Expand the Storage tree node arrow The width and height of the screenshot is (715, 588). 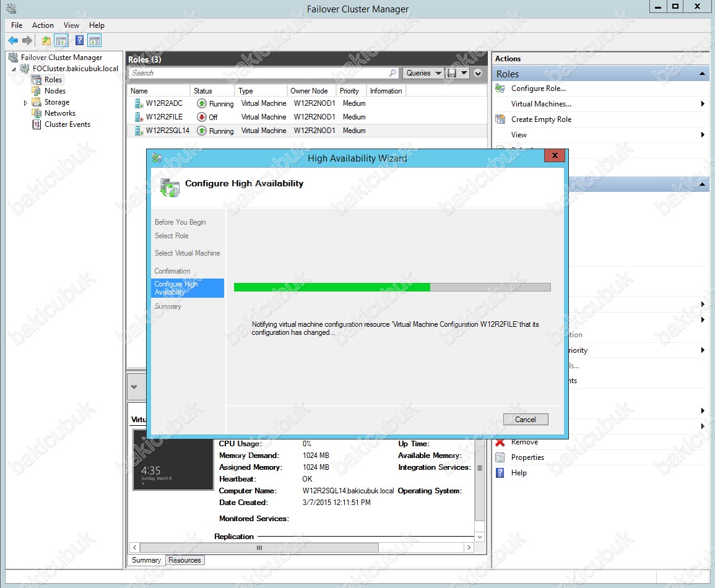[x=25, y=103]
